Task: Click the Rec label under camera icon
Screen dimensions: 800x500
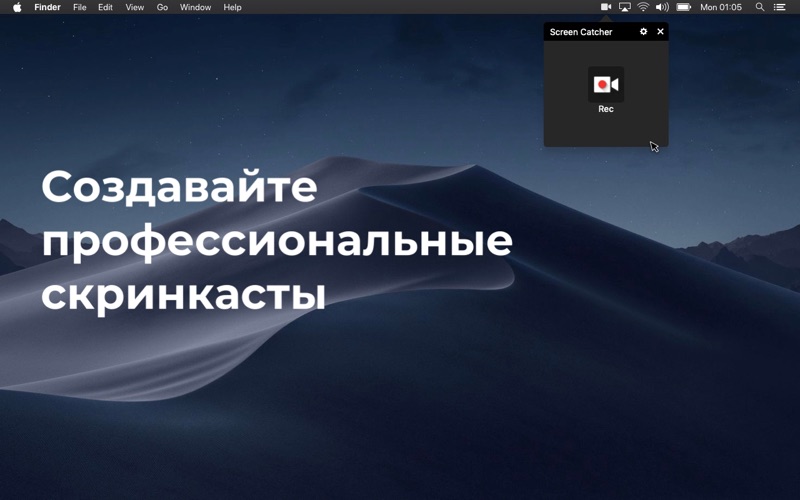Action: click(606, 109)
